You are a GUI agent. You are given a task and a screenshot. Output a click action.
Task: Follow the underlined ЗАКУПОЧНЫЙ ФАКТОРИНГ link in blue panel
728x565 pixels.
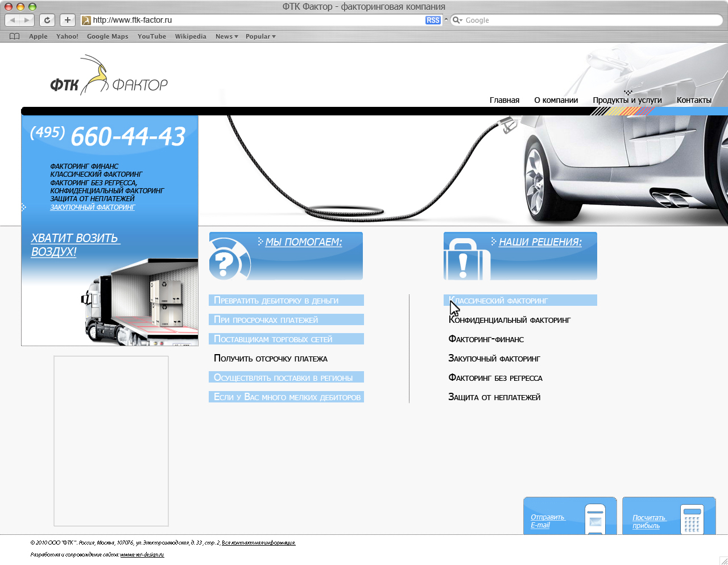(x=93, y=207)
